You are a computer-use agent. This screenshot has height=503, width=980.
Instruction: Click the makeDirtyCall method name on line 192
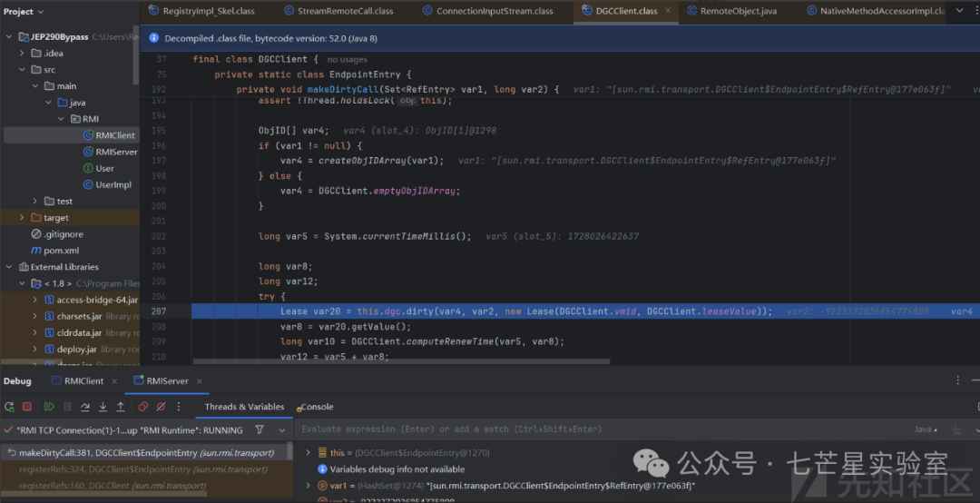[342, 90]
